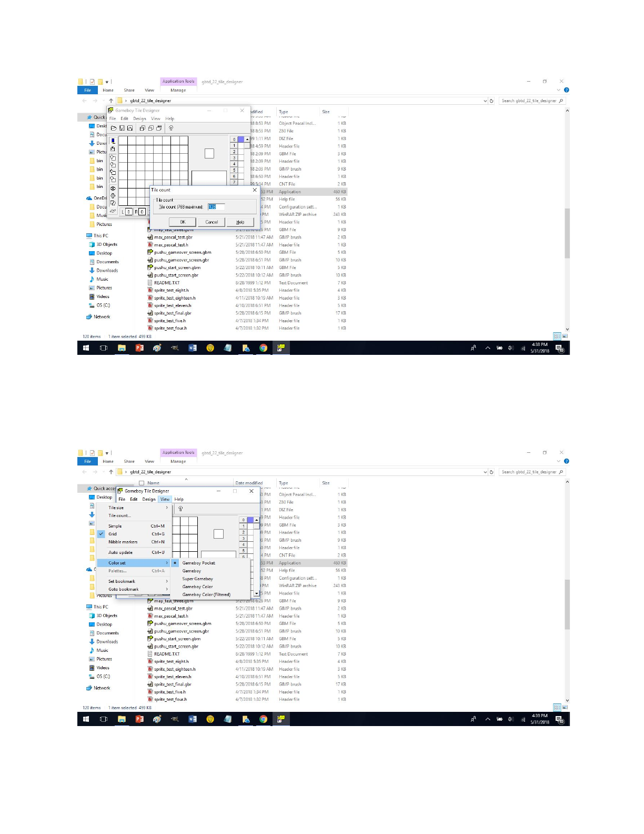Image resolution: width=644 pixels, height=834 pixels.
Task: Show hidden tray icons on the 4:39 PM taskbar
Action: 488,719
